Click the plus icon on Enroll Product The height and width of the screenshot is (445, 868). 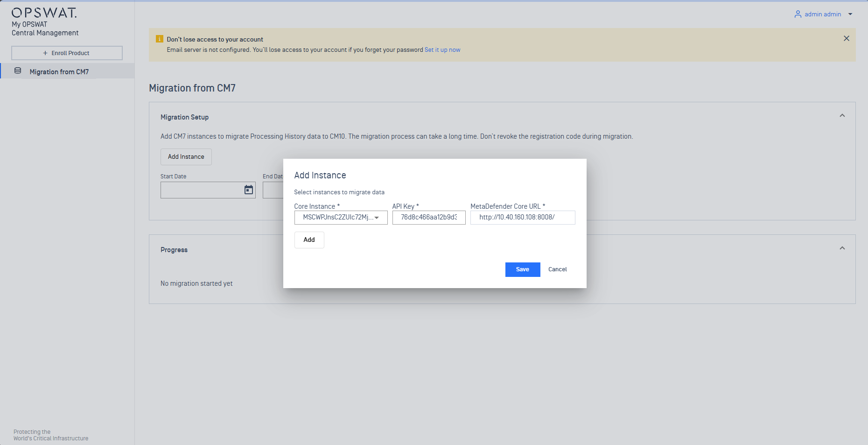[x=45, y=53]
